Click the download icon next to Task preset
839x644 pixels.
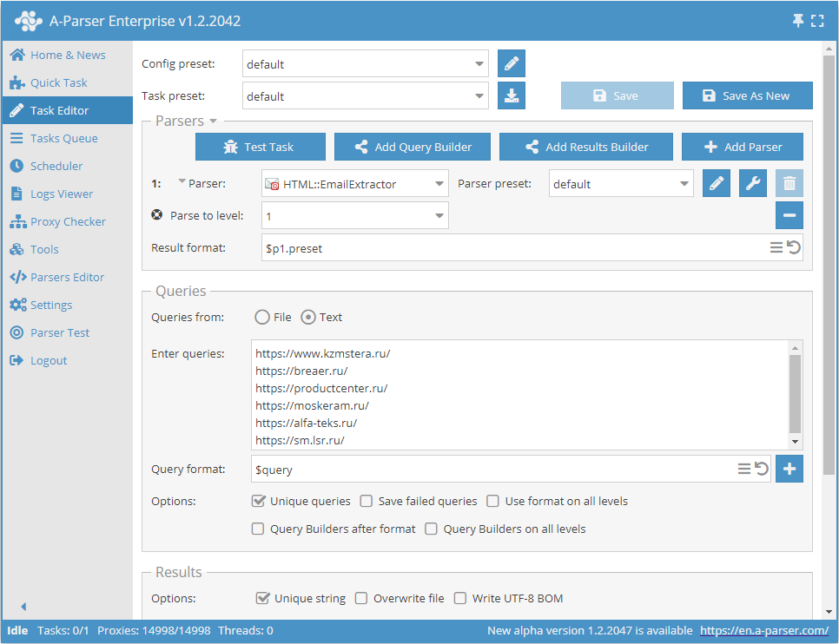click(512, 96)
